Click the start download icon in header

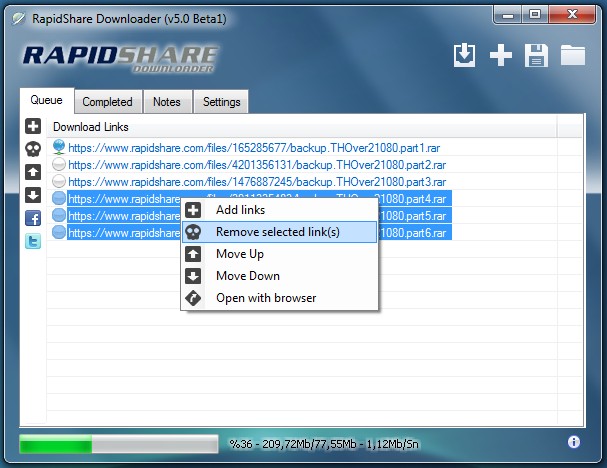[464, 56]
